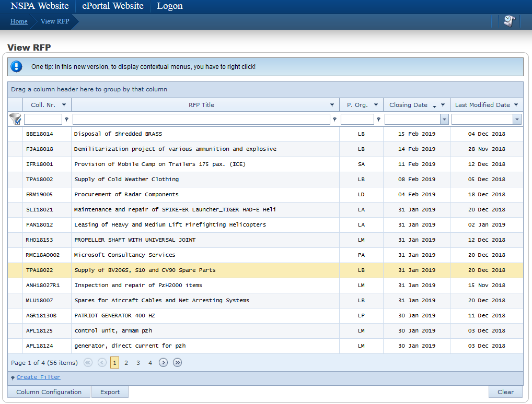The height and width of the screenshot is (404, 532).
Task: Go to page 3 of results
Action: (138, 363)
